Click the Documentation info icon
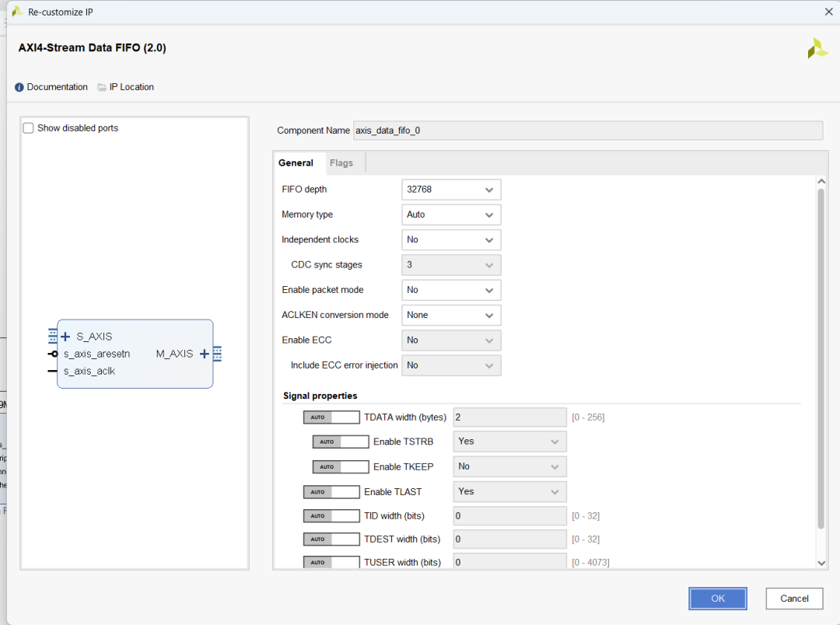 [x=19, y=87]
